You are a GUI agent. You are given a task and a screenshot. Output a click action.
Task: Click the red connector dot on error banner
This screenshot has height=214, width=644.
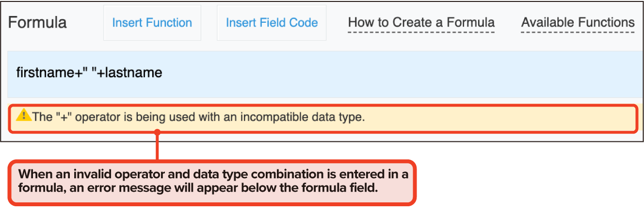157,132
